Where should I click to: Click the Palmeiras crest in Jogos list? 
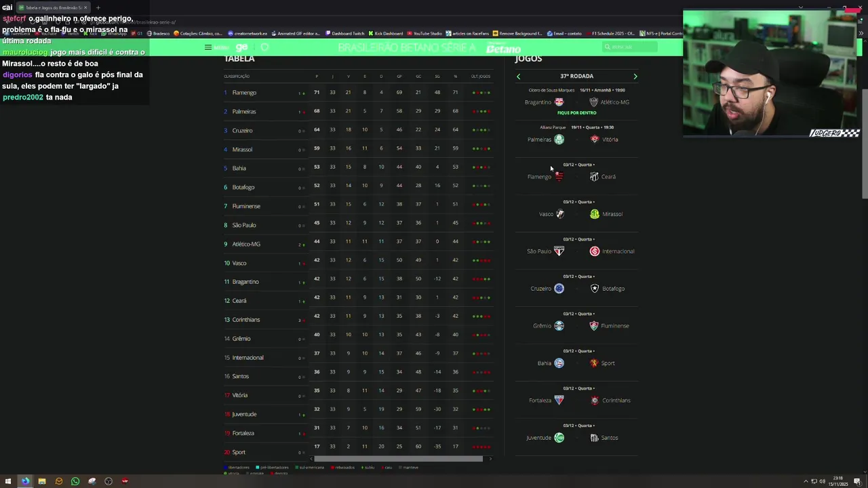coord(559,140)
